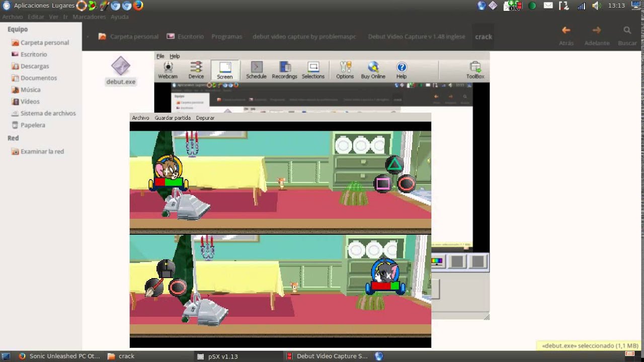The width and height of the screenshot is (644, 362).
Task: Switch to Debut Video Capture taskbar entry
Action: (327, 356)
